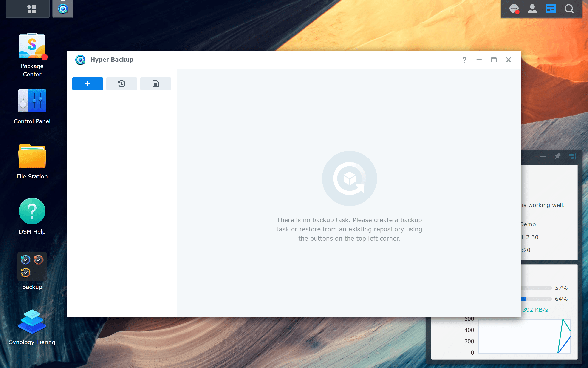Open DSM Help desktop icon
This screenshot has width=588, height=368.
32,216
